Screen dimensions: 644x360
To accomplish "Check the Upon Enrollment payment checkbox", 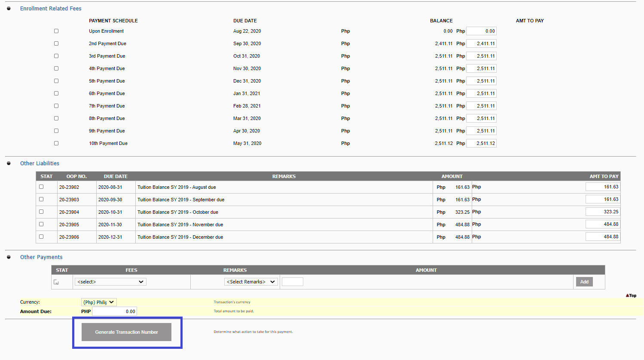I will 56,31.
